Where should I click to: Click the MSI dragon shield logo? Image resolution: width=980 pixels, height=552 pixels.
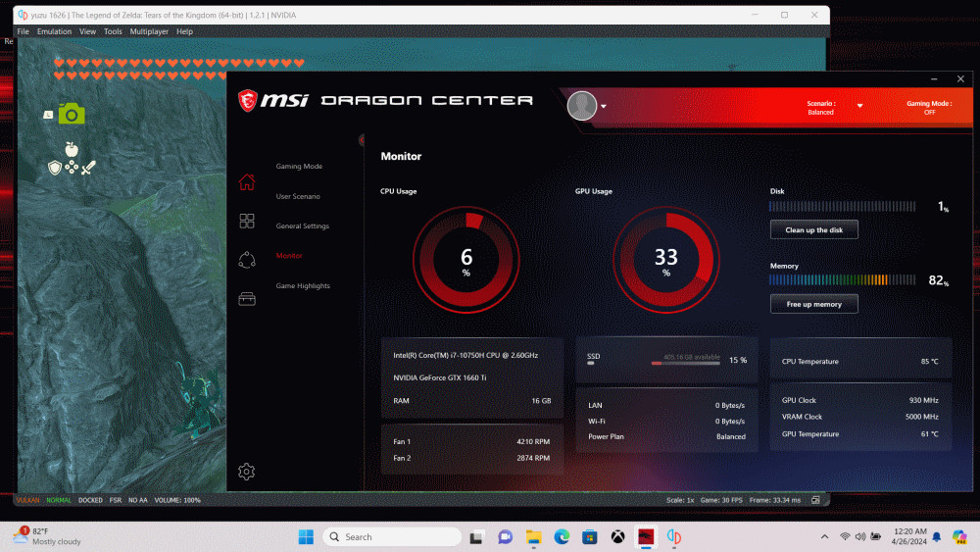click(x=248, y=100)
